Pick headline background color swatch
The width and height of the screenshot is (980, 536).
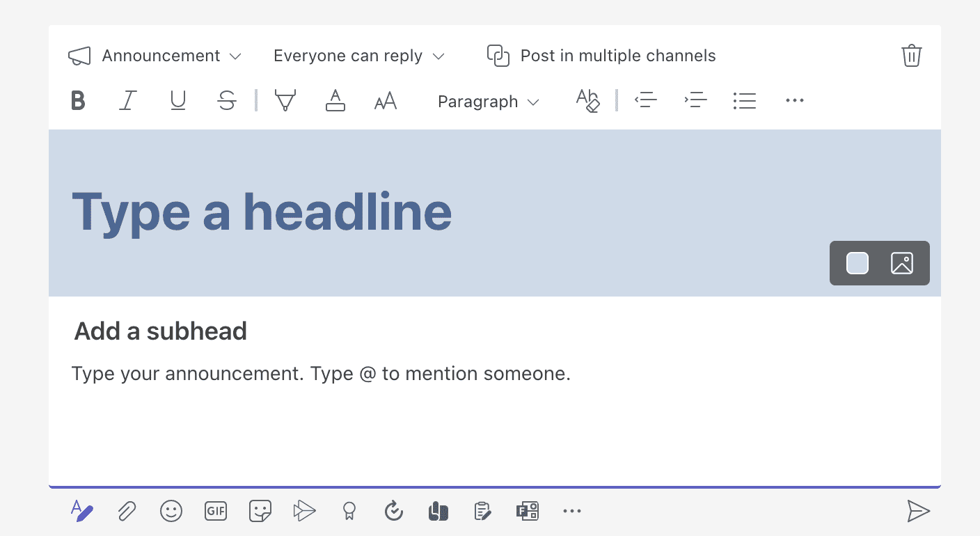(857, 263)
